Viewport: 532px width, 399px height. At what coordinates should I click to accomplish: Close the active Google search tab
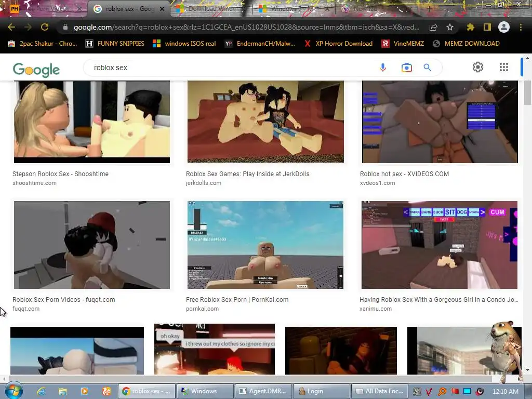162,9
